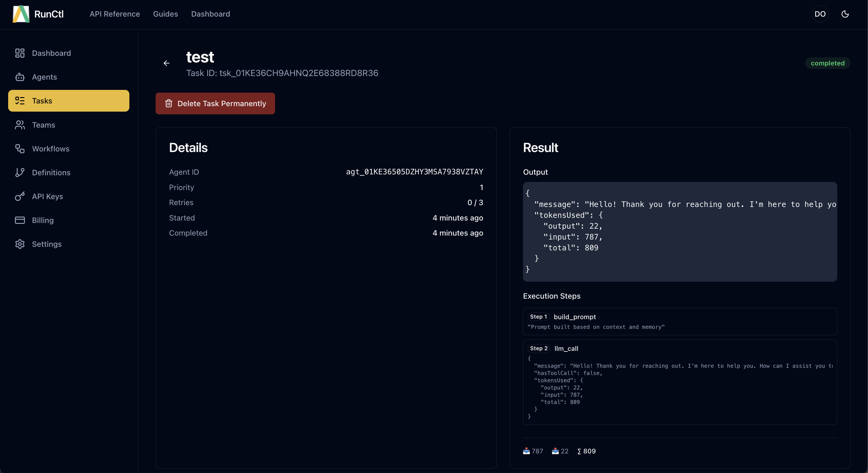This screenshot has height=473, width=868.
Task: Click the trash icon inside delete button
Action: point(169,103)
